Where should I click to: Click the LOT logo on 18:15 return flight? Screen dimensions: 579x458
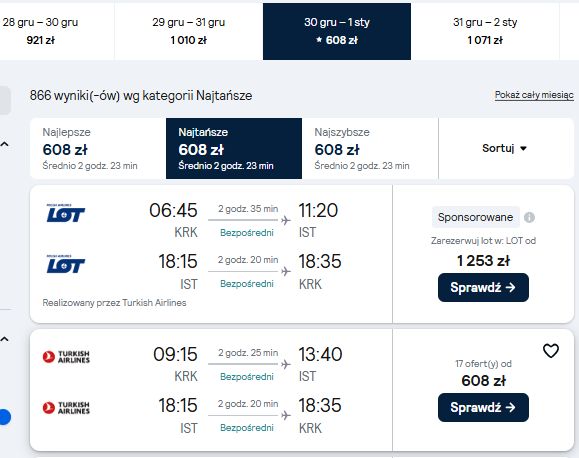pos(66,264)
